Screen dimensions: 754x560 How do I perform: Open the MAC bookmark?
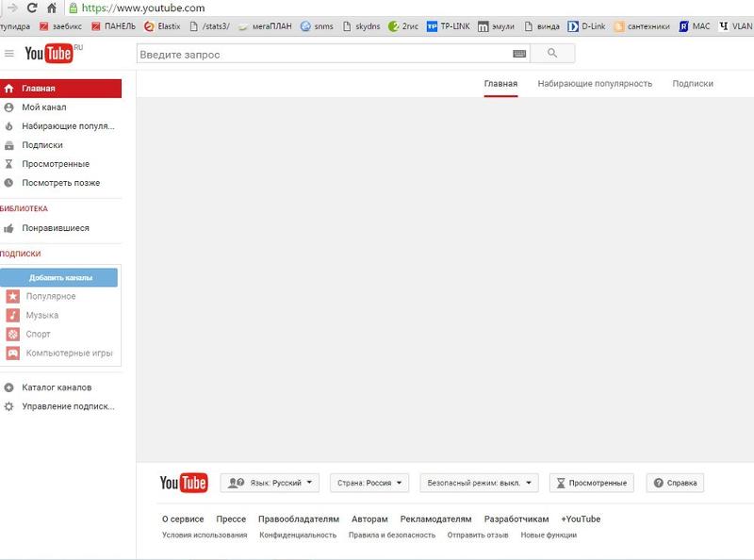[x=695, y=26]
